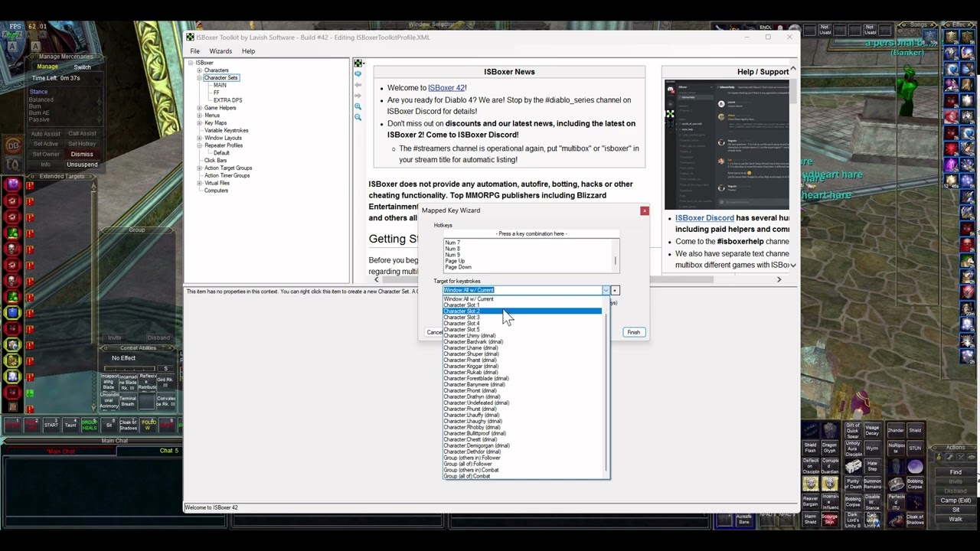Expand the Key Maps tree node

[199, 123]
